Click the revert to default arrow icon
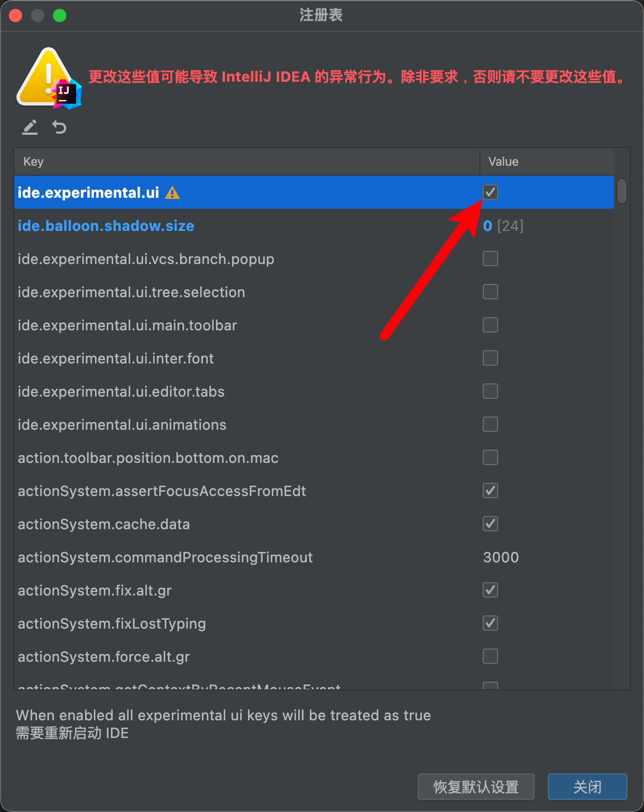Image resolution: width=644 pixels, height=812 pixels. coord(59,128)
